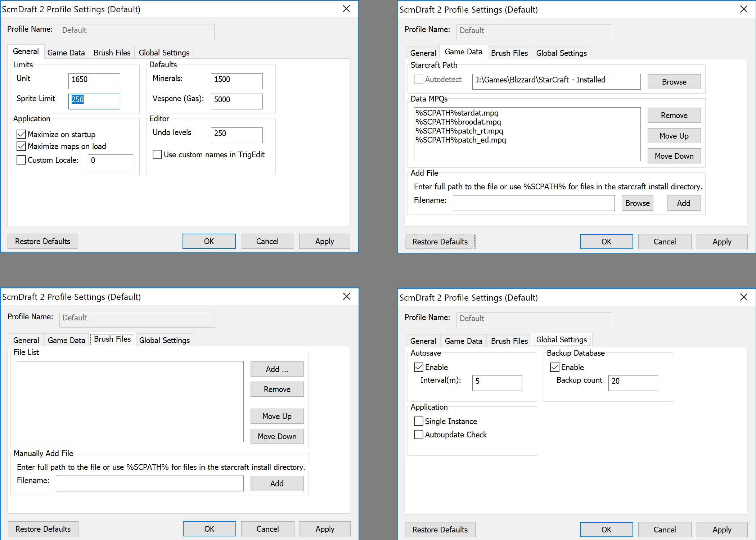The image size is (756, 540).
Task: Click Restore Defaults on Game Data dialog
Action: coord(440,242)
